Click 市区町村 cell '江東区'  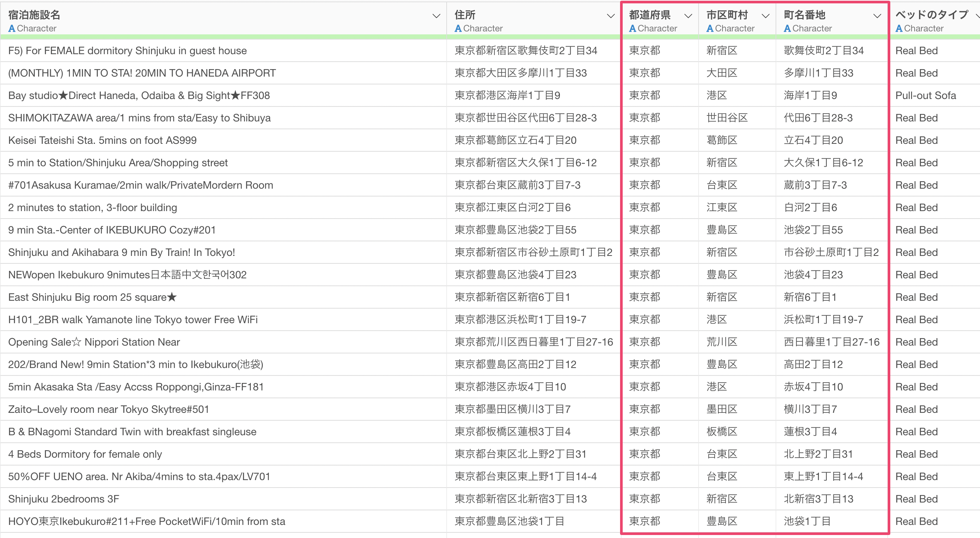[x=737, y=208]
